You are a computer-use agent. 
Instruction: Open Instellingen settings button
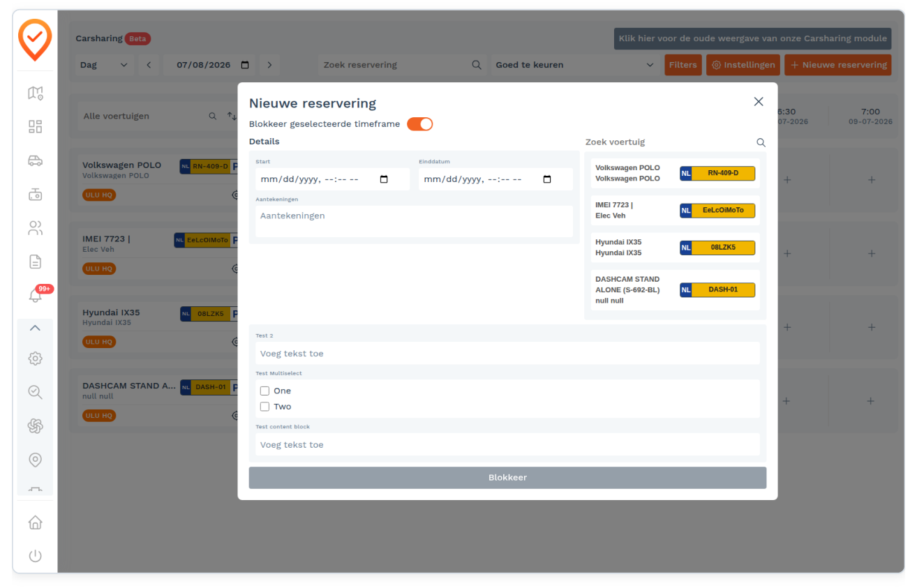(x=743, y=65)
